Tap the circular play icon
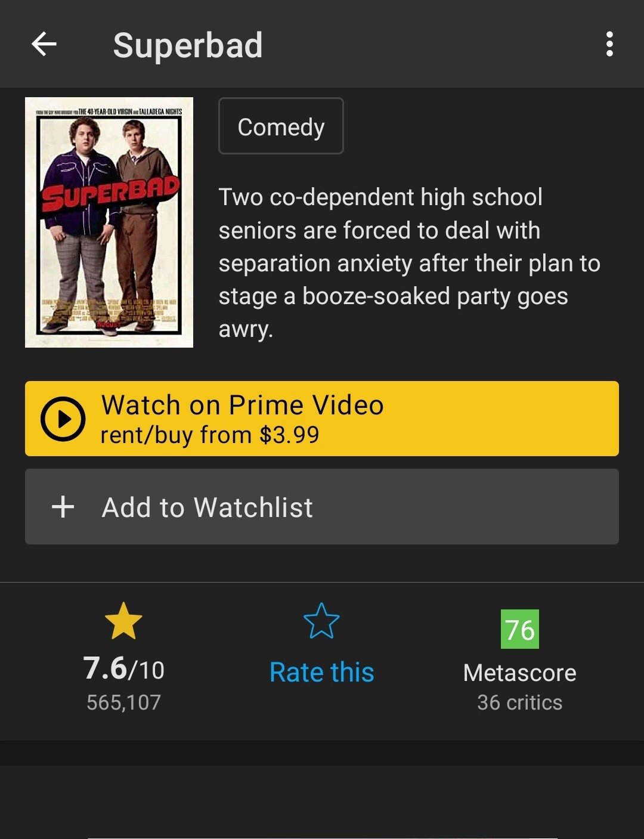Viewport: 644px width, 839px height. (63, 419)
